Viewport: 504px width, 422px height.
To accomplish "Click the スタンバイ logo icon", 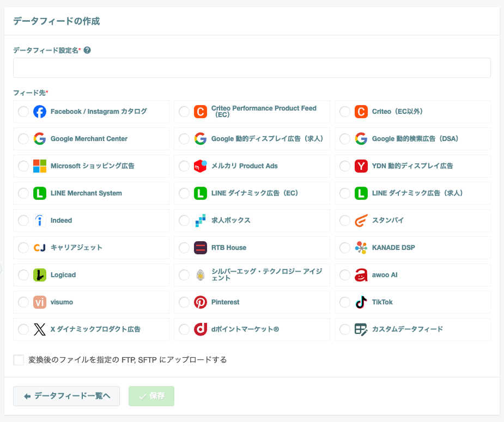I will tap(361, 221).
